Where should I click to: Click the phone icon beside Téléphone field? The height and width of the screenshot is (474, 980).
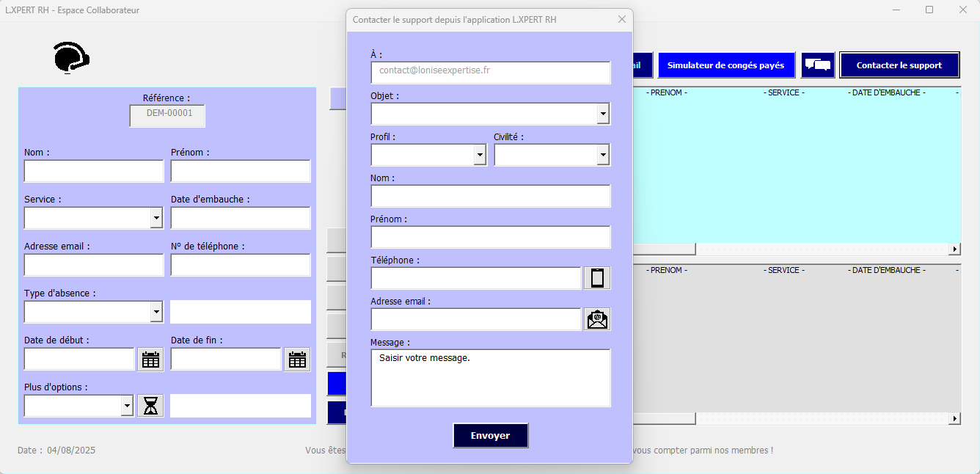[x=597, y=278]
